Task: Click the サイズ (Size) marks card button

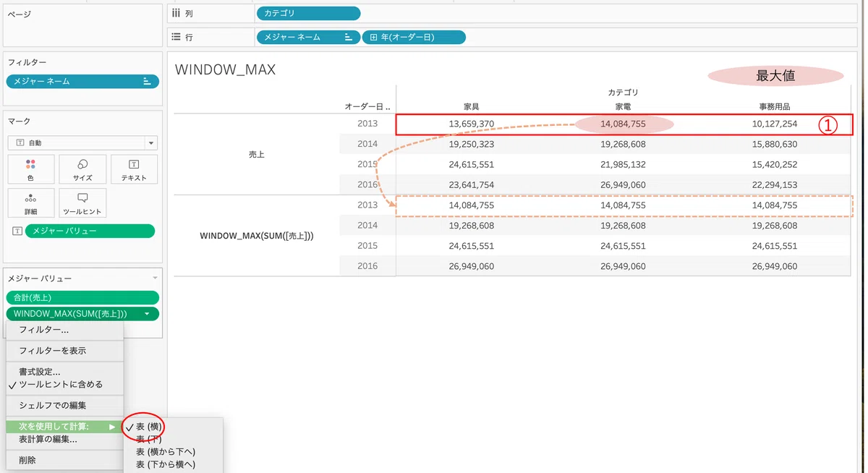Action: point(82,169)
